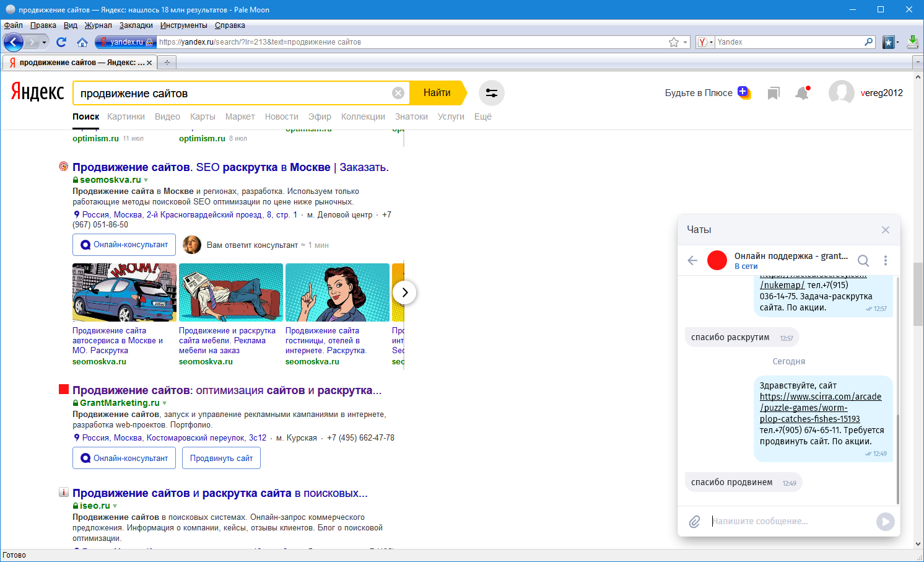Image resolution: width=924 pixels, height=562 pixels.
Task: Close the Чаты chat panel
Action: tap(886, 230)
